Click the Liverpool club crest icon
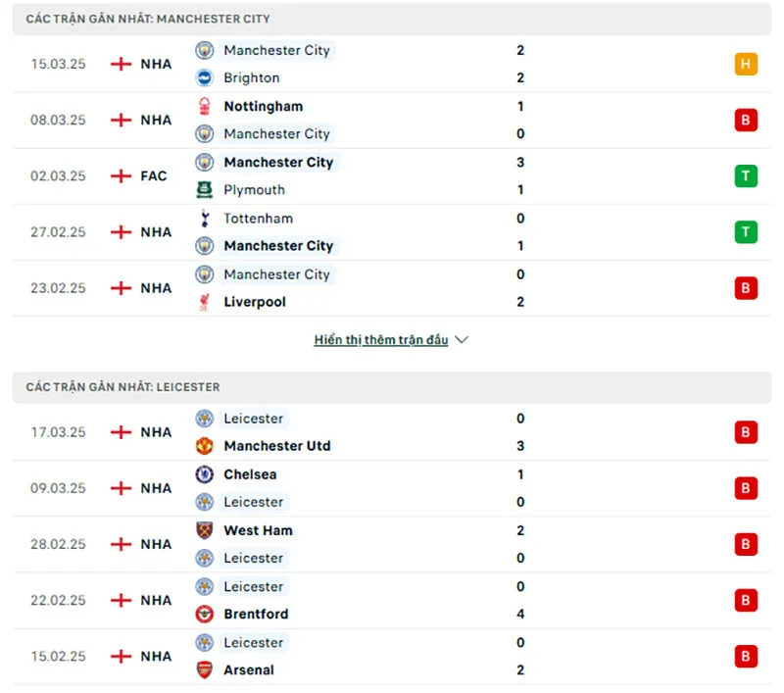This screenshot has width=784, height=693. 204,302
